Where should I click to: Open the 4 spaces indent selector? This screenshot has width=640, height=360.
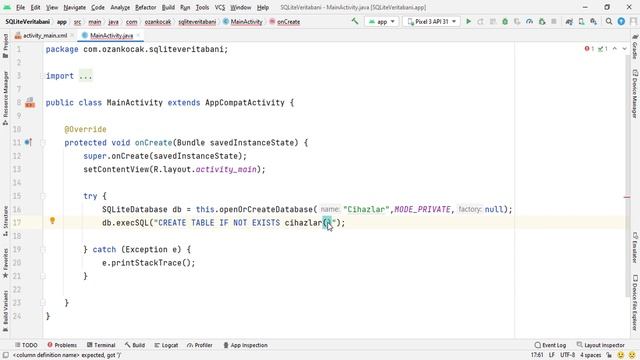(x=591, y=356)
